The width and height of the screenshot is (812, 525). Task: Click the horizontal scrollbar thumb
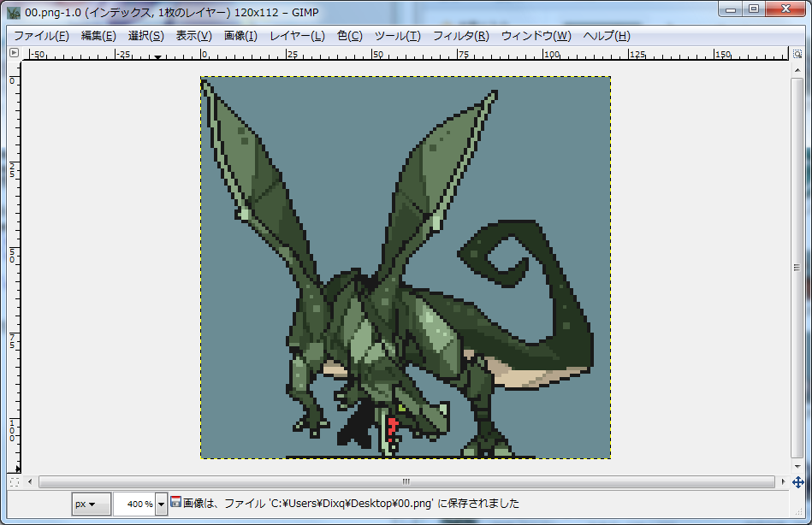[406, 481]
